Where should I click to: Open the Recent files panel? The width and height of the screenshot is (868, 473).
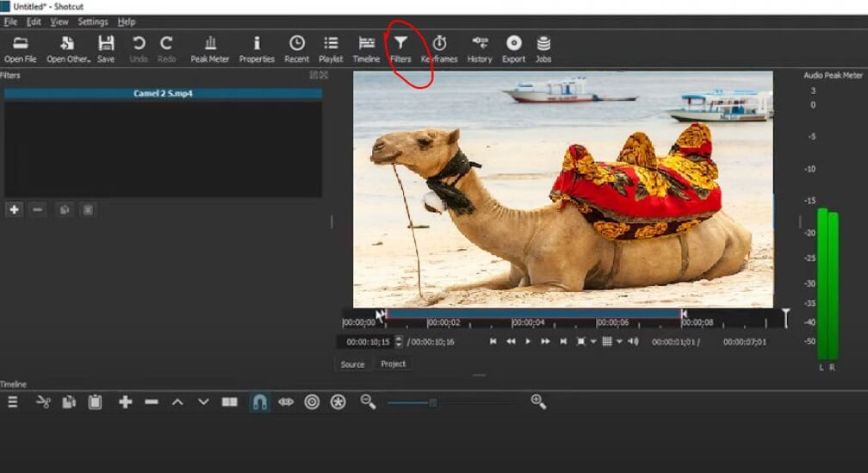click(297, 49)
